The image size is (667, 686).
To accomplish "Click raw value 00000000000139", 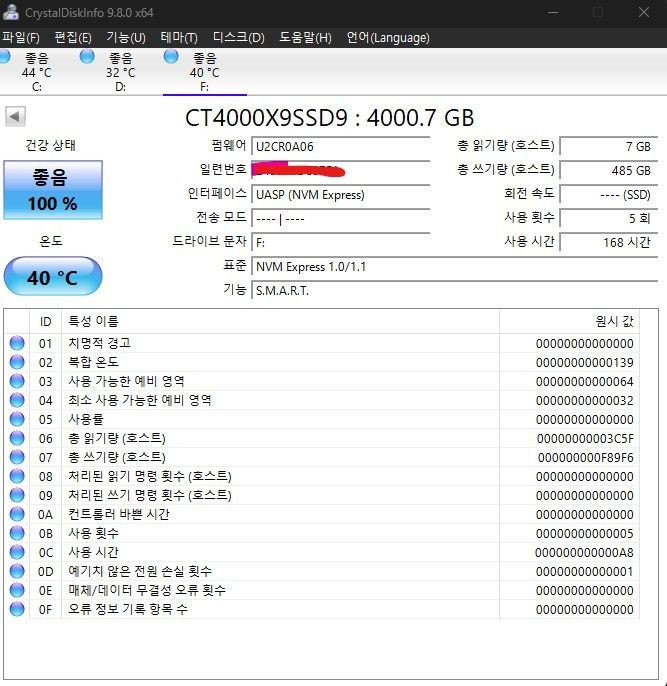I will (585, 363).
